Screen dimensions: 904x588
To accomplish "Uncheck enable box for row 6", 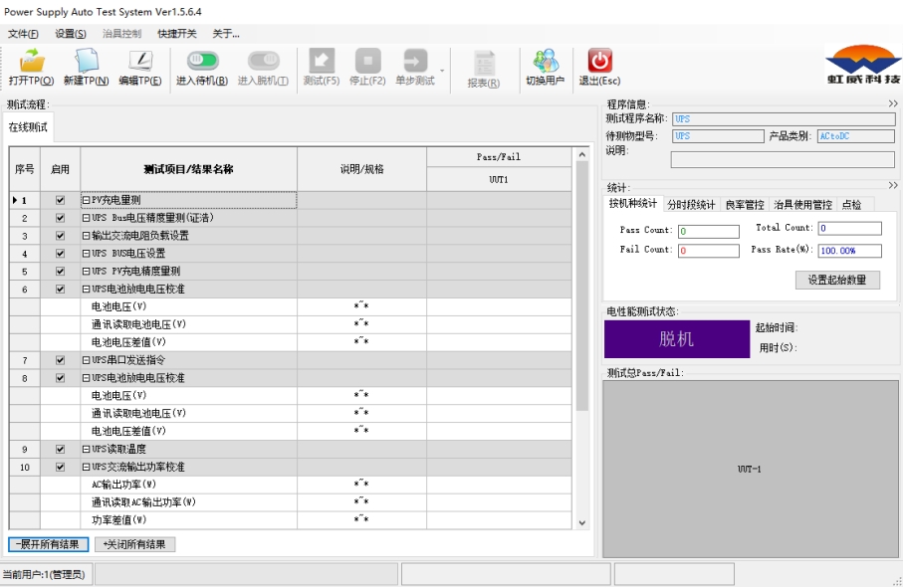I will (x=60, y=290).
